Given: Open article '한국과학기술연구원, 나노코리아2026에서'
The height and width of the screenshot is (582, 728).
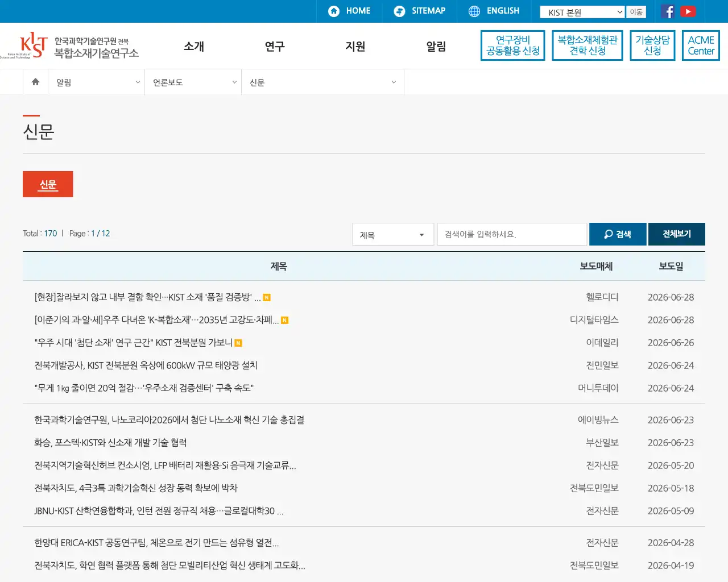Looking at the screenshot, I should point(169,420).
